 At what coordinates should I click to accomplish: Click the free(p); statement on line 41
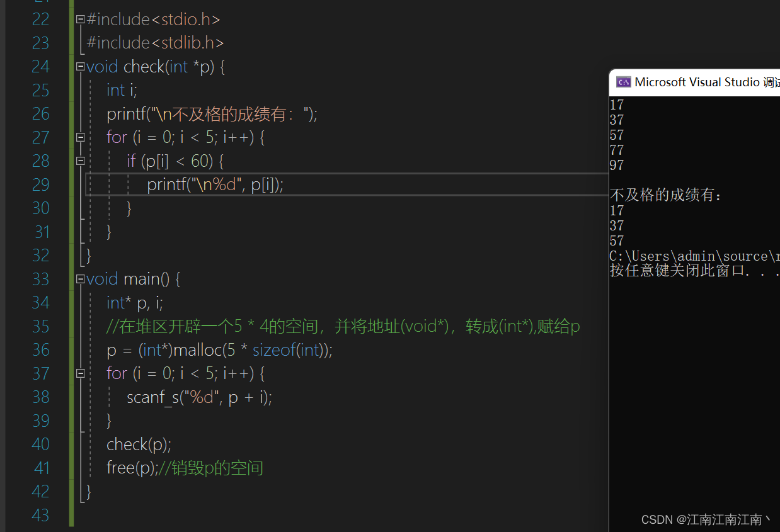(x=131, y=468)
